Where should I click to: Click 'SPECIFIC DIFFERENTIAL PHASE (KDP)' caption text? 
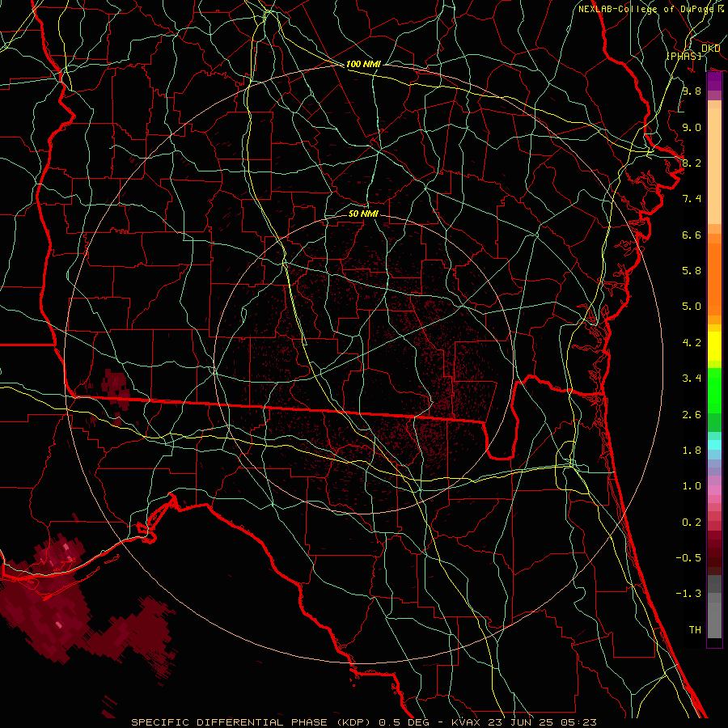[252, 722]
